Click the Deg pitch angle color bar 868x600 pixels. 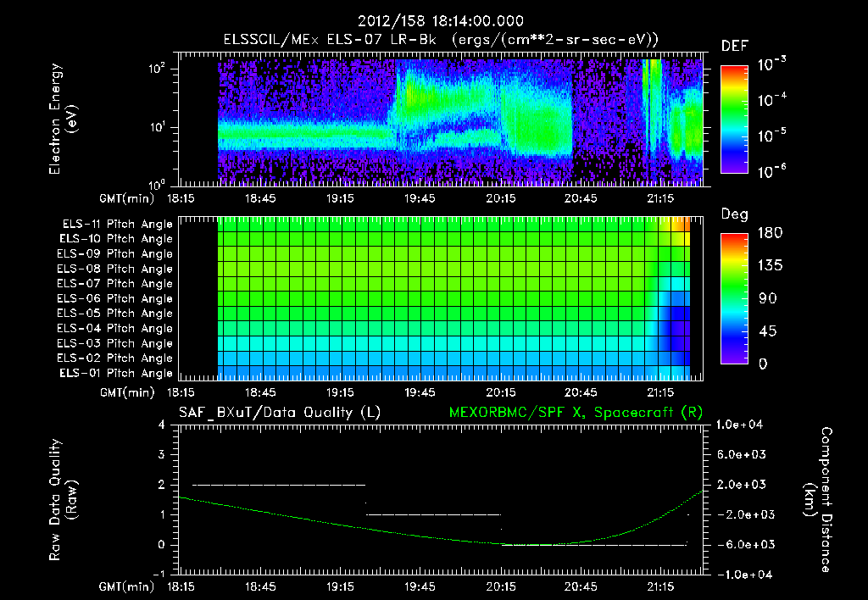pos(734,298)
